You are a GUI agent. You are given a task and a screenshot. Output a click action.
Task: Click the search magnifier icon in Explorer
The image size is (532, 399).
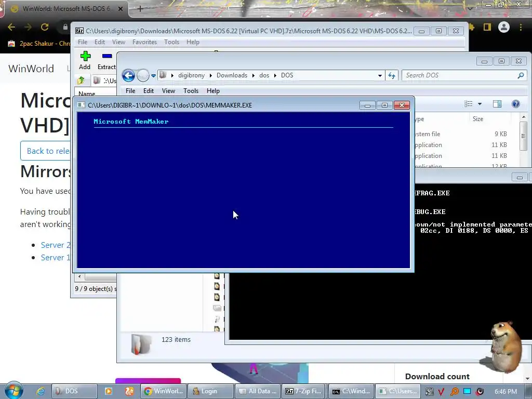pyautogui.click(x=521, y=75)
